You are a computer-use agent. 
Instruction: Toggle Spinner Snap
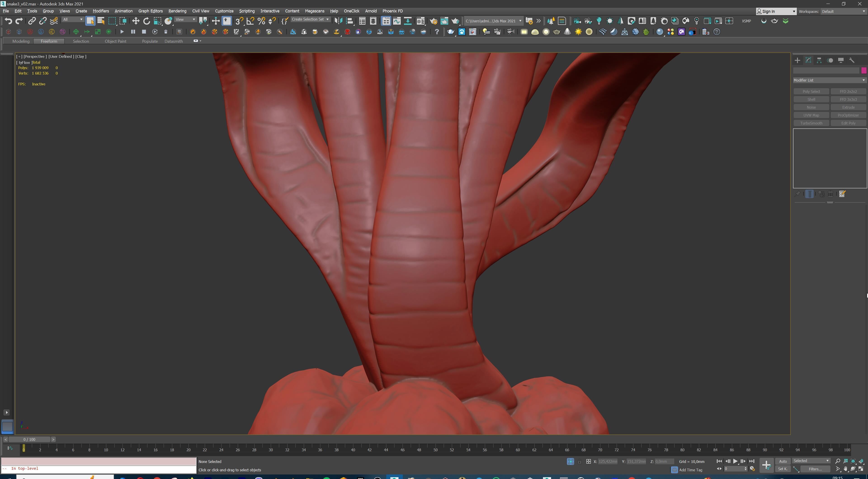272,21
